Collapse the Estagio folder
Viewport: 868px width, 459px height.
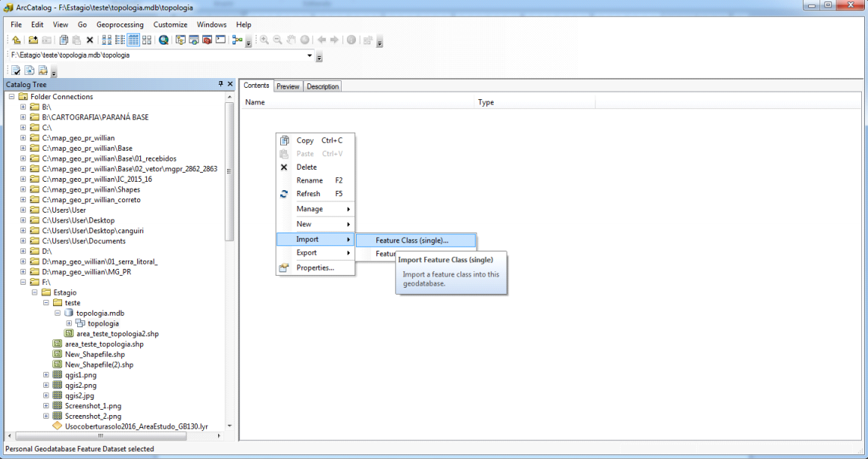[34, 292]
